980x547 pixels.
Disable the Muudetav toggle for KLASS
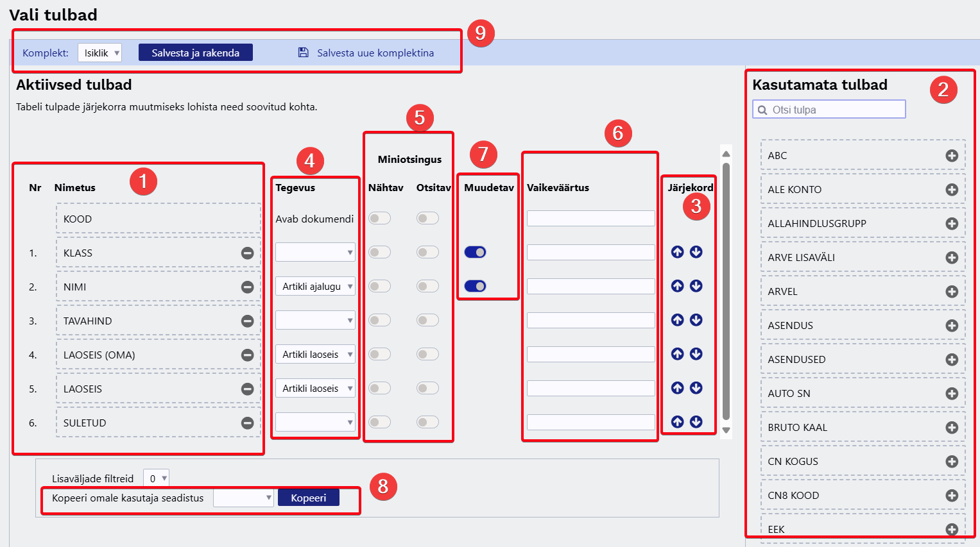click(x=475, y=252)
